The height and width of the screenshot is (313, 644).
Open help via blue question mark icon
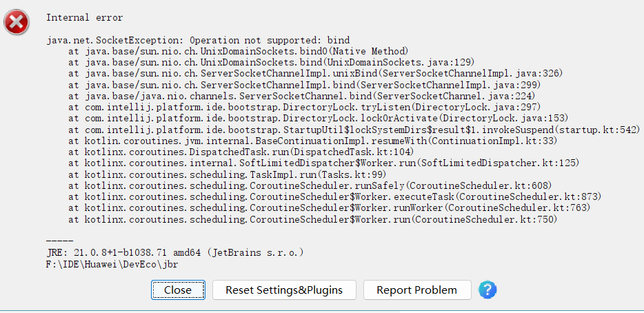click(x=488, y=290)
